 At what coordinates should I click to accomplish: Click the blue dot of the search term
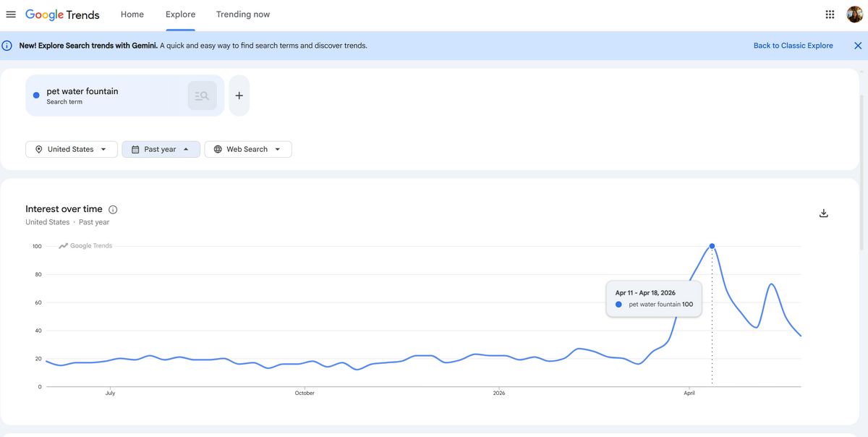[x=36, y=96]
